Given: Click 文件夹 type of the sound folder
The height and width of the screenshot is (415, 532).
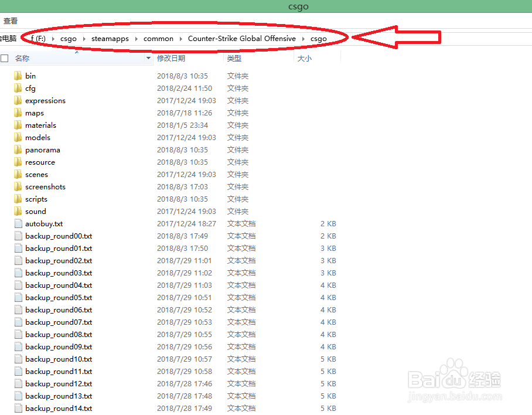Looking at the screenshot, I should tap(237, 211).
